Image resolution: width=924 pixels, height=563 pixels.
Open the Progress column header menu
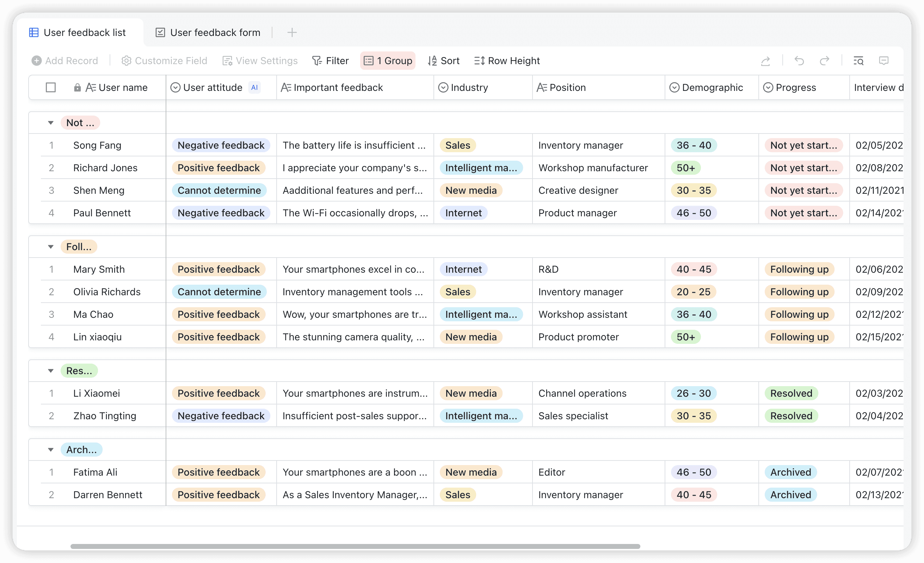click(x=795, y=87)
